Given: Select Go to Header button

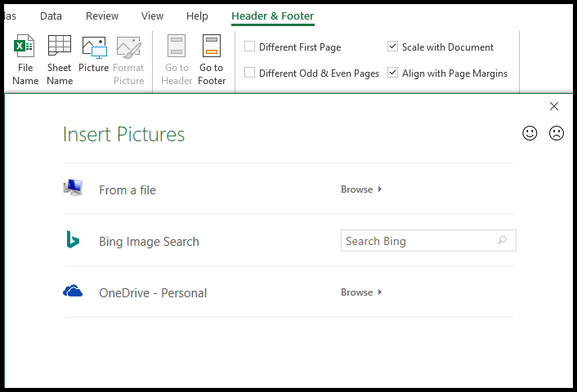Looking at the screenshot, I should [x=177, y=60].
